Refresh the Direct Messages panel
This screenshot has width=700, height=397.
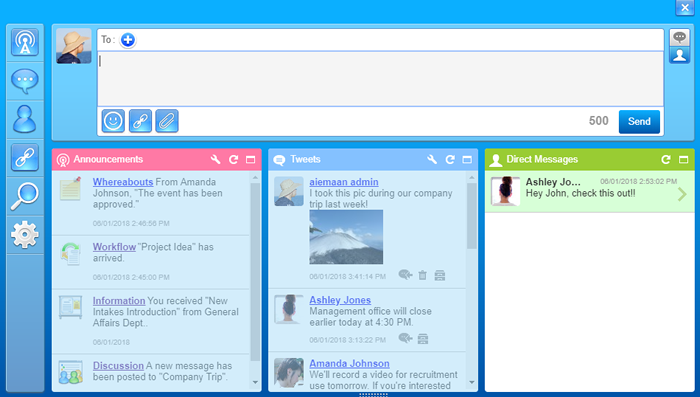click(x=666, y=159)
